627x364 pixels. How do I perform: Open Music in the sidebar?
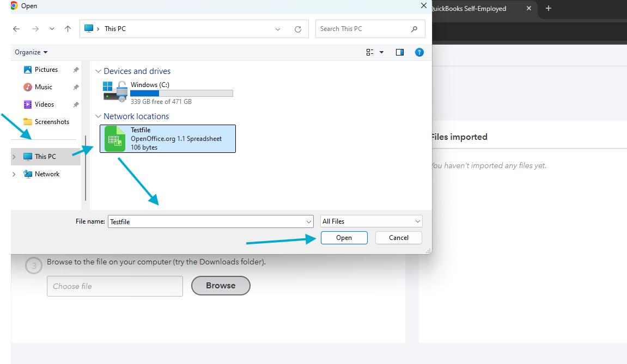point(43,87)
